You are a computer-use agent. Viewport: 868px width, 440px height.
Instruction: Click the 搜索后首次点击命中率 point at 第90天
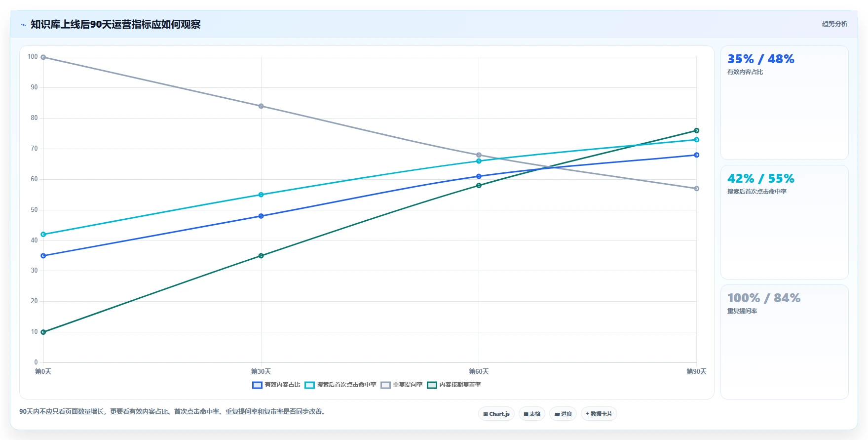point(697,140)
